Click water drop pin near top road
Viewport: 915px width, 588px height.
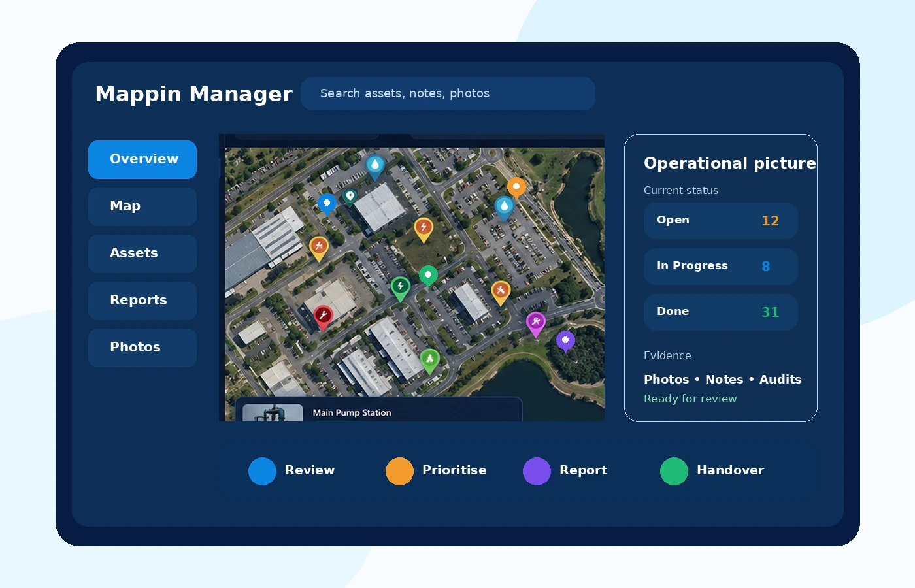click(x=374, y=167)
